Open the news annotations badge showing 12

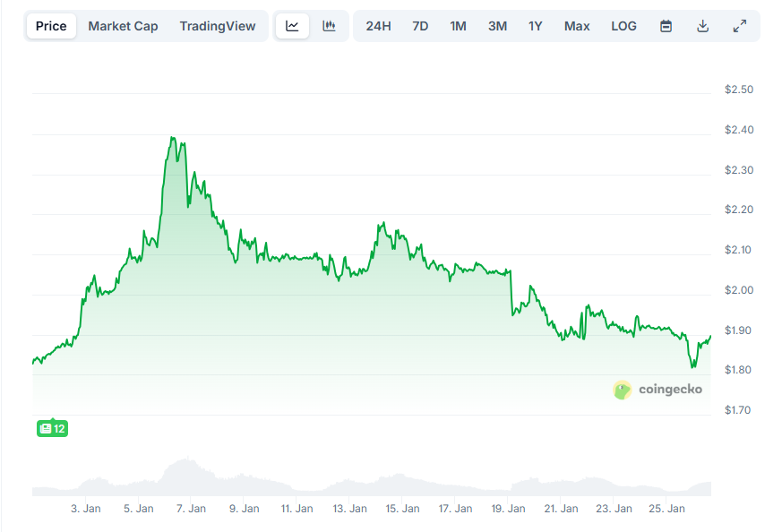click(x=51, y=428)
